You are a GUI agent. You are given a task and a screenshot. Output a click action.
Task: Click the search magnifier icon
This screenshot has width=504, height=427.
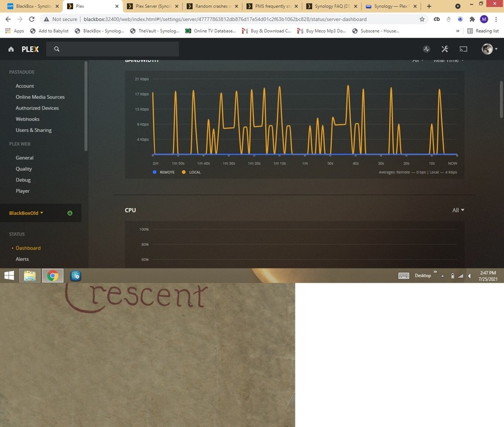[56, 49]
